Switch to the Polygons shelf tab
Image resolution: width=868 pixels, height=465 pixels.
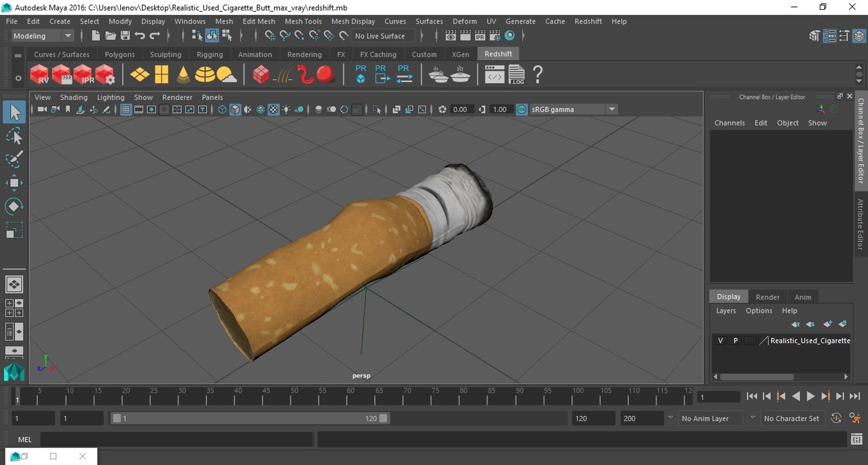pos(120,54)
